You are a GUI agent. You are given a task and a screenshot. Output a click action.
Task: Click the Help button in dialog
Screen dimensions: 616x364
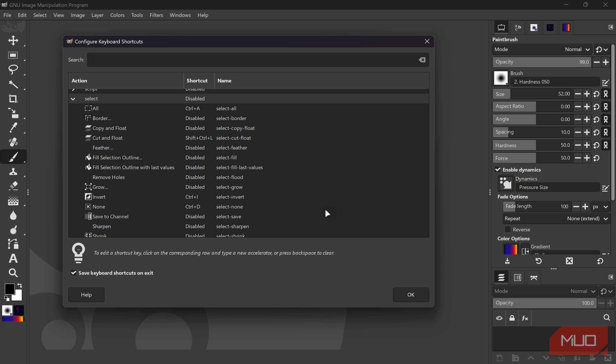[86, 295]
